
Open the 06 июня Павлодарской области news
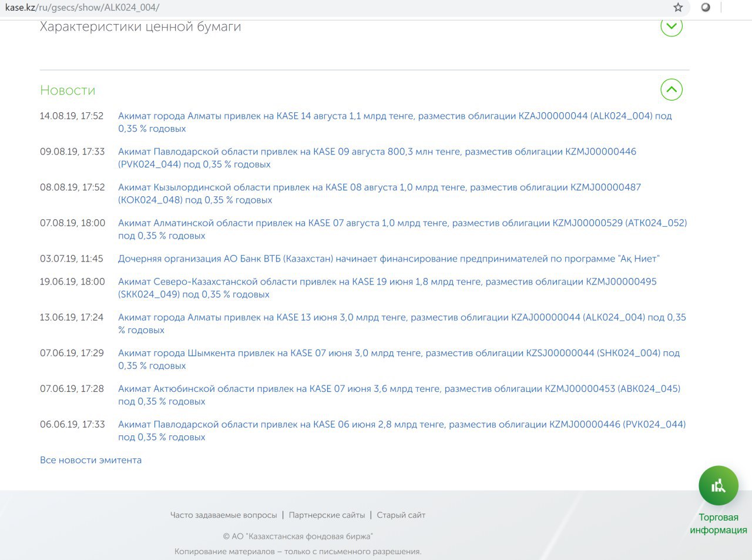tap(402, 431)
